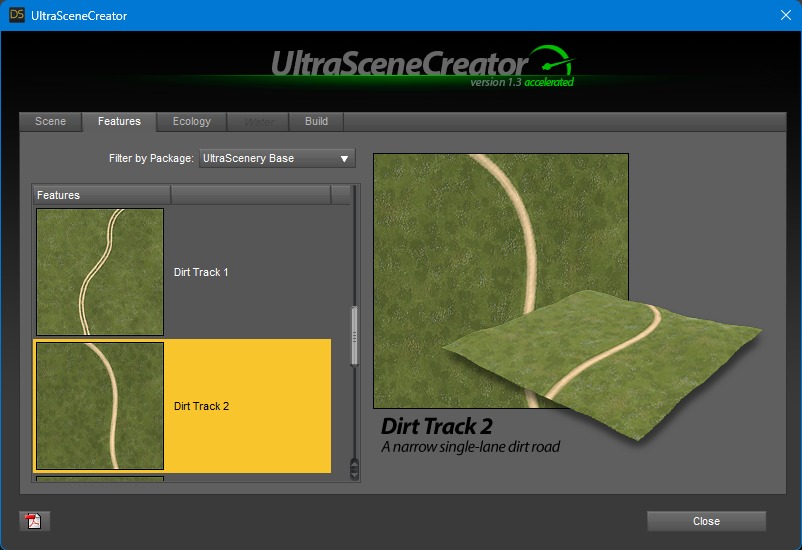Click the Dirt Track 1 label
Viewport: 802px width, 550px height.
click(201, 272)
